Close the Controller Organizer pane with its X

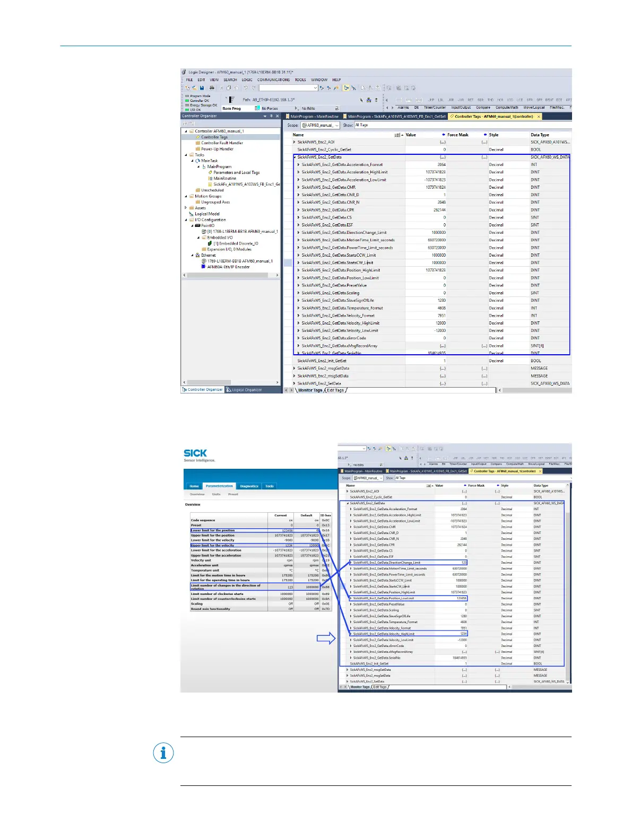pos(277,116)
